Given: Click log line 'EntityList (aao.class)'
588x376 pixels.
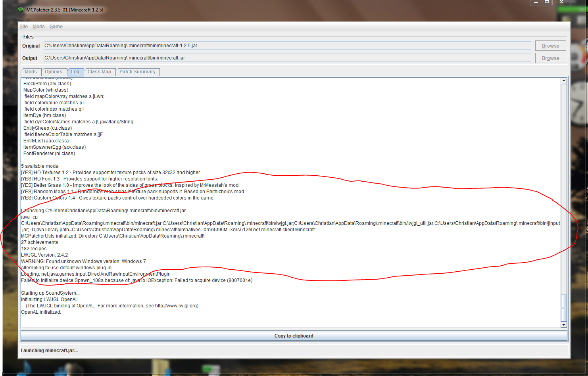Looking at the screenshot, I should [x=46, y=141].
